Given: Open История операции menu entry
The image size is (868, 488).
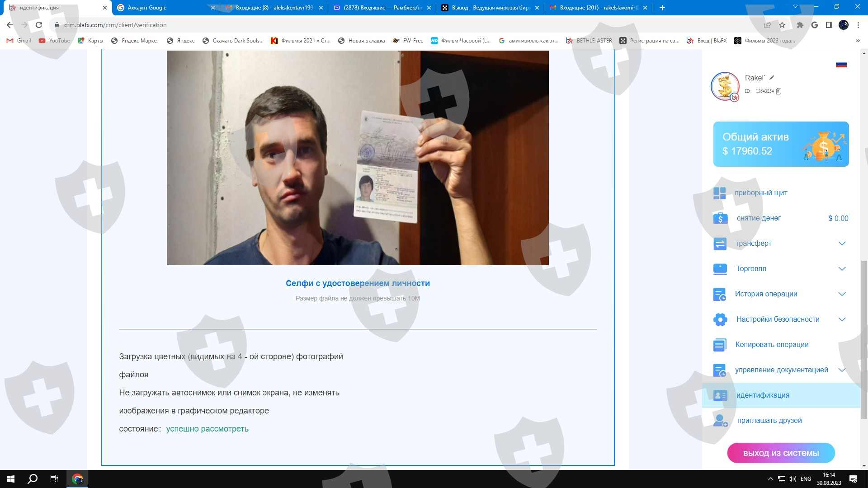Looking at the screenshot, I should pos(766,294).
